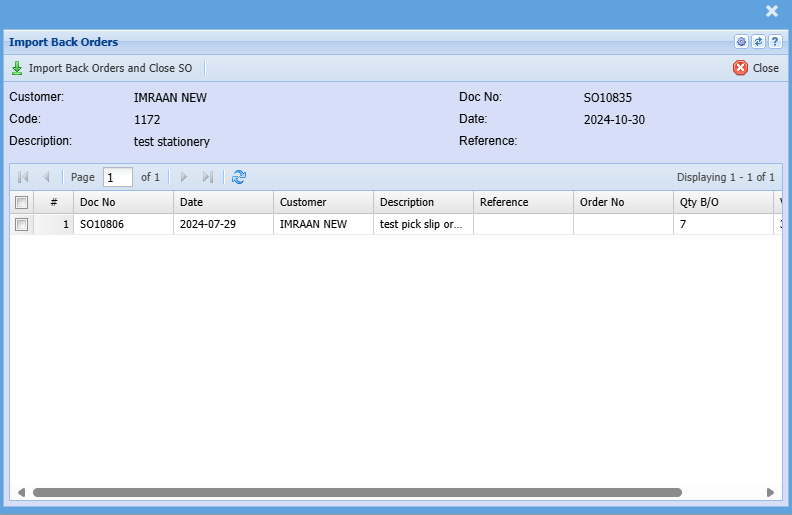Image resolution: width=792 pixels, height=515 pixels.
Task: Click the Customer column header
Action: 322,202
